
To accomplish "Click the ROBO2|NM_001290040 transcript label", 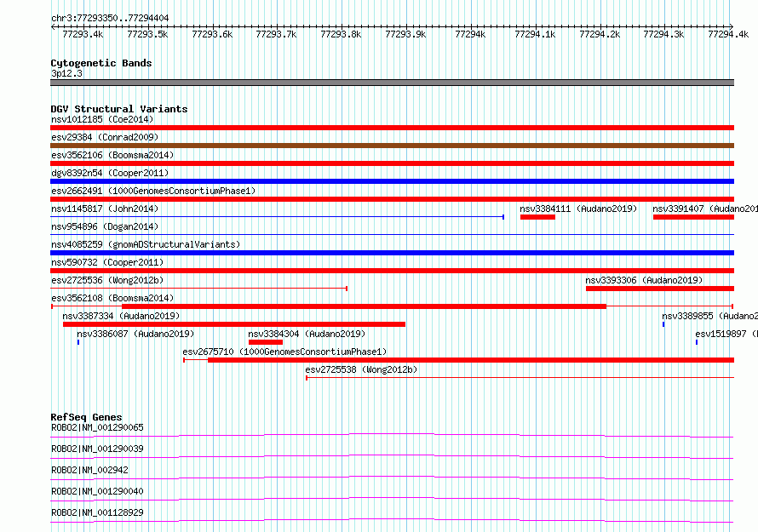I will (x=97, y=491).
